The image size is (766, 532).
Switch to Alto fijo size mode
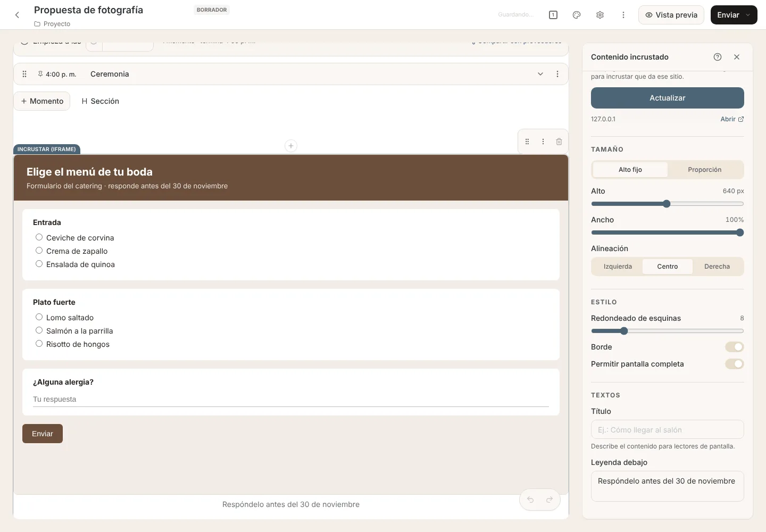point(630,170)
